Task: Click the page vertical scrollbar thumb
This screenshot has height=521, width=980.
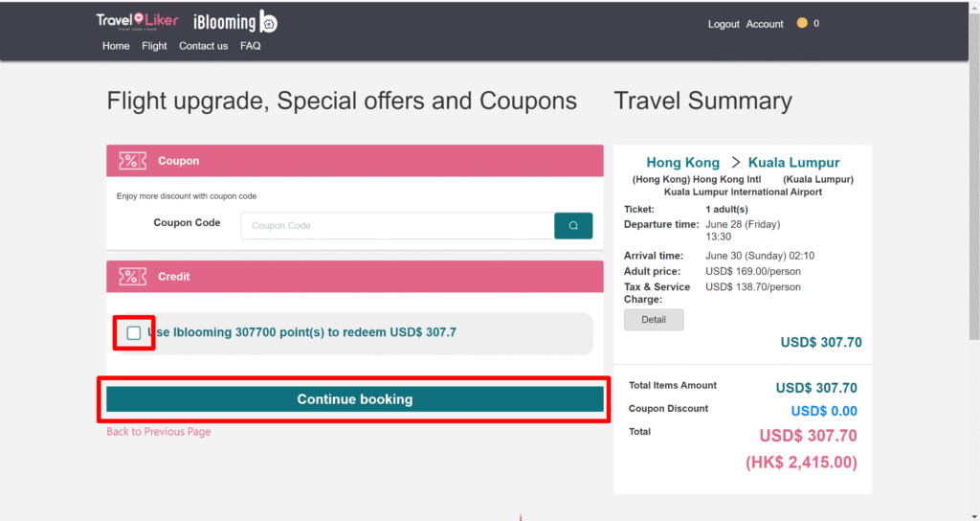Action: click(x=973, y=176)
